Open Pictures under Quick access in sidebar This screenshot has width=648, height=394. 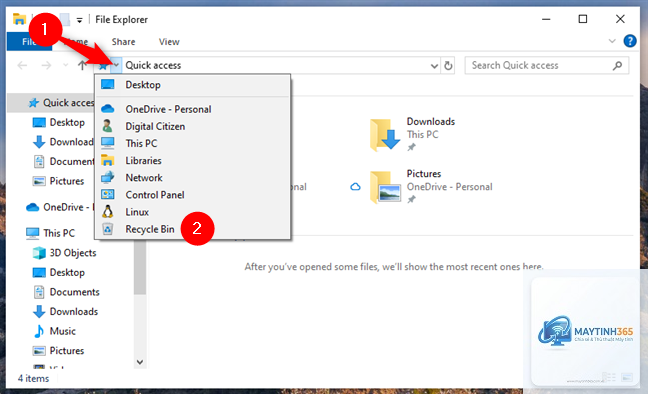click(x=67, y=181)
